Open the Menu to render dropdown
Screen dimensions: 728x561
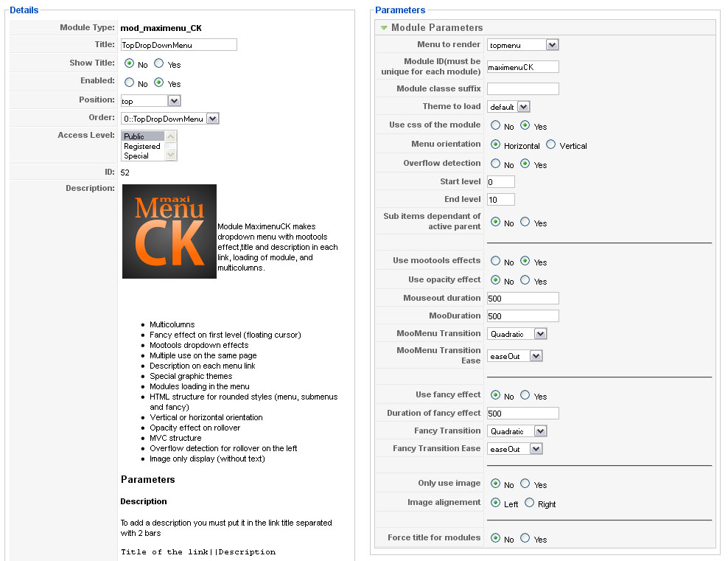552,45
